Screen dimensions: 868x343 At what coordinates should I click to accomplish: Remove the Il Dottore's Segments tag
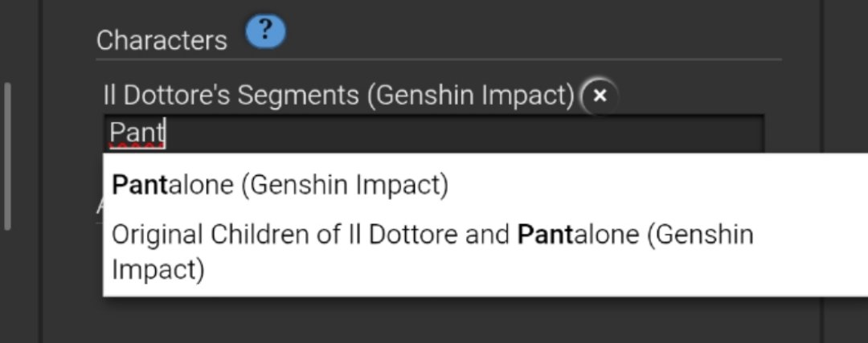tap(600, 96)
